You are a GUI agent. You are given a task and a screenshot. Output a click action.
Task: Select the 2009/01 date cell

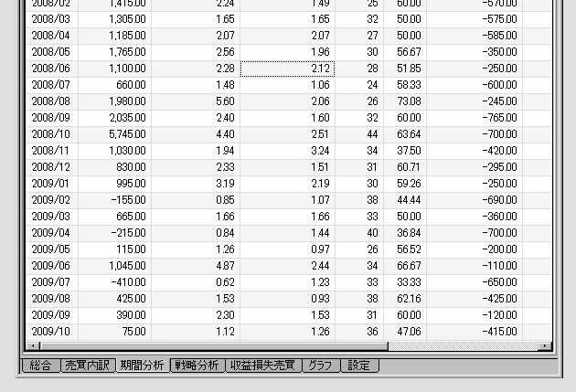click(x=52, y=183)
